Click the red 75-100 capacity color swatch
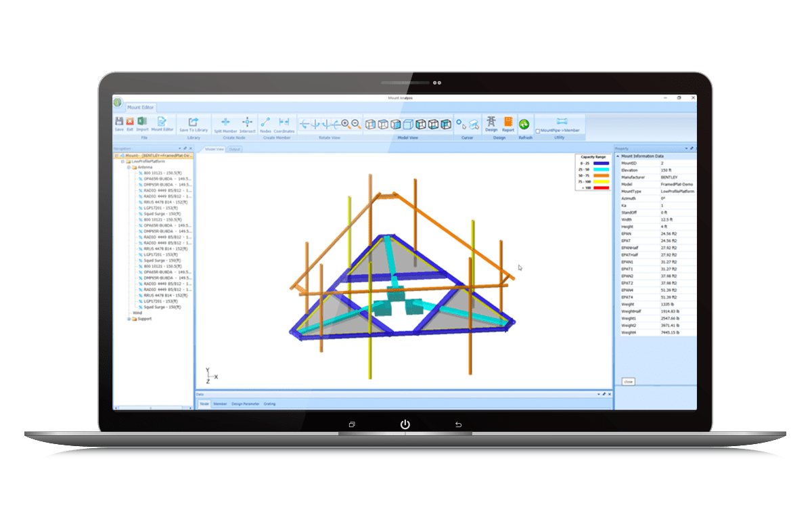The width and height of the screenshot is (812, 528). pyautogui.click(x=601, y=181)
